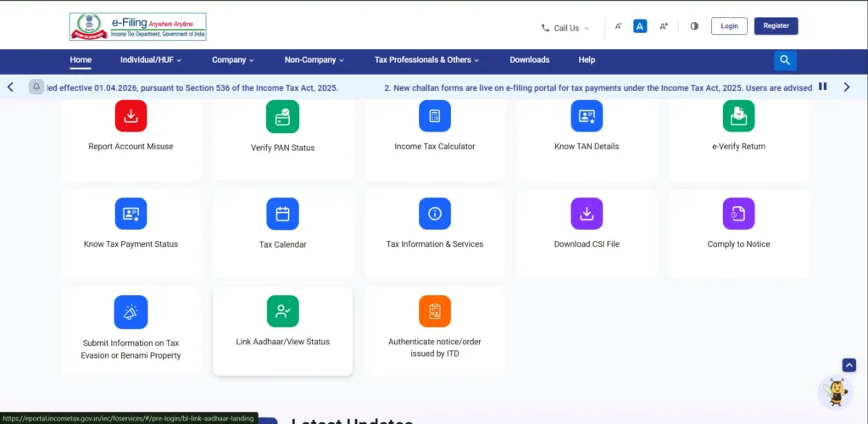This screenshot has height=424, width=868.
Task: Go to the Downloads menu item
Action: coord(529,60)
